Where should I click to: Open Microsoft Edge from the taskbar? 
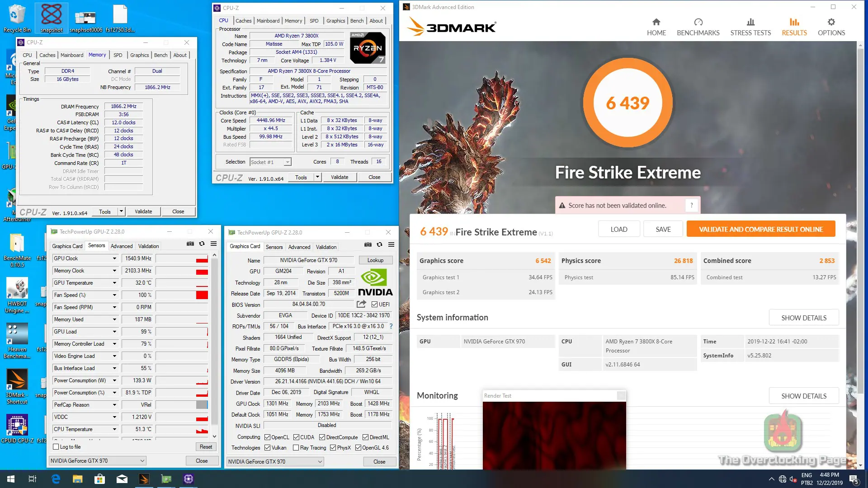tap(56, 479)
